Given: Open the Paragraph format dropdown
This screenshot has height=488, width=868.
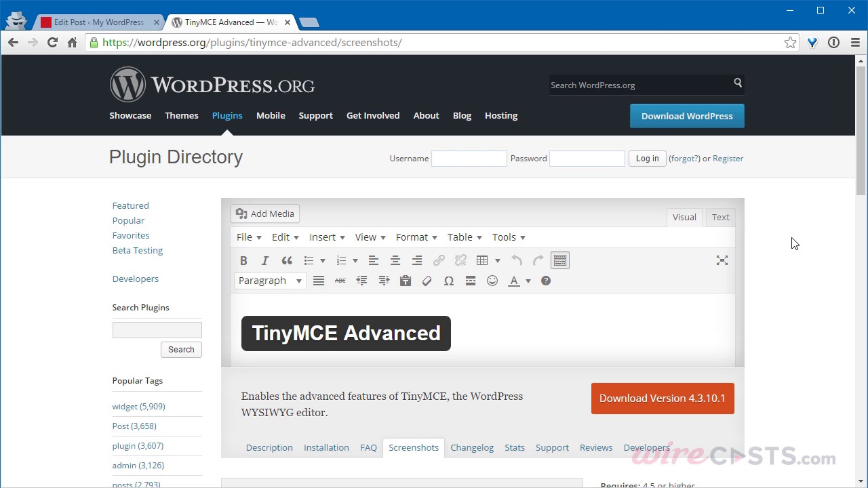Looking at the screenshot, I should pyautogui.click(x=270, y=281).
